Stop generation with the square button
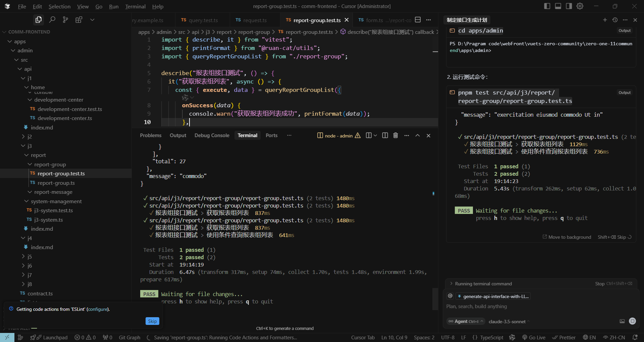 pyautogui.click(x=633, y=321)
